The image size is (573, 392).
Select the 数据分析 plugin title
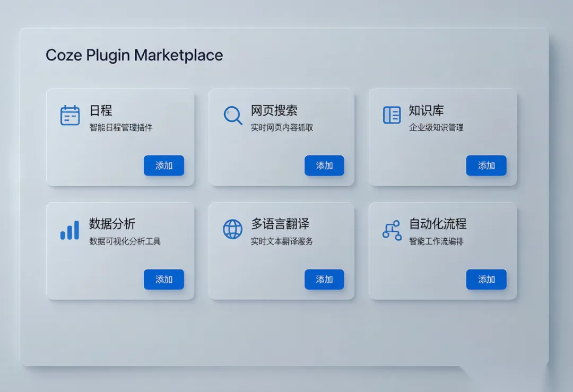point(112,223)
